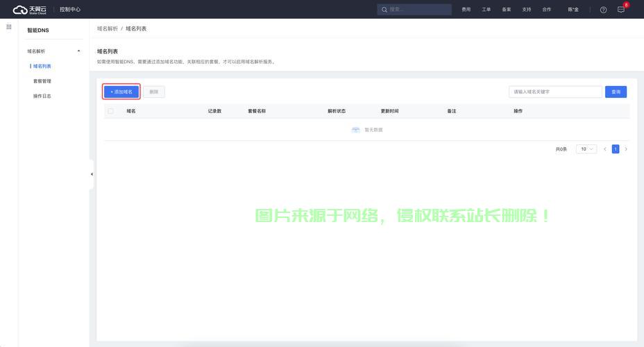This screenshot has height=347, width=644.
Task: Open the 费用 top menu
Action: (466, 10)
